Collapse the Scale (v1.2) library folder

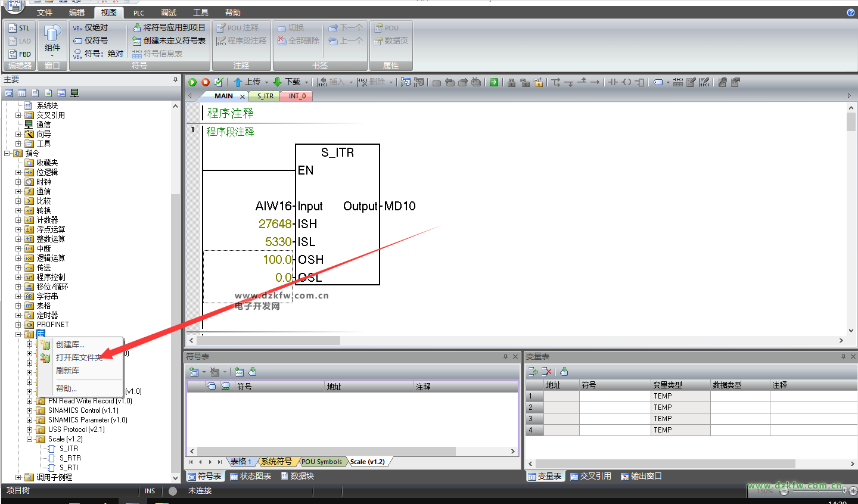(x=30, y=439)
